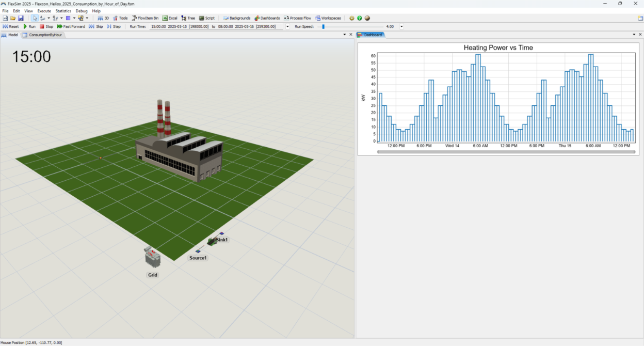Launch the Excel interface tool
Viewport: 644px width, 346px height.
click(x=169, y=18)
